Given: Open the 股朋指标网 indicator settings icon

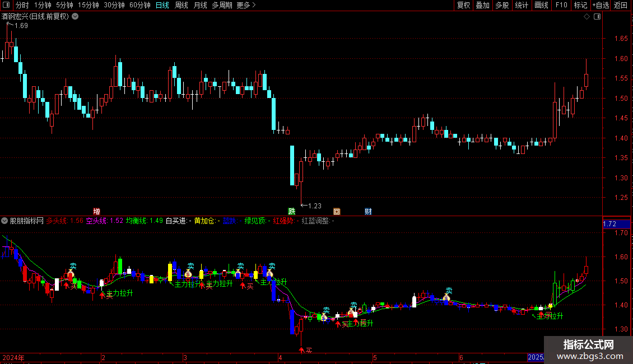Looking at the screenshot, I should point(4,221).
